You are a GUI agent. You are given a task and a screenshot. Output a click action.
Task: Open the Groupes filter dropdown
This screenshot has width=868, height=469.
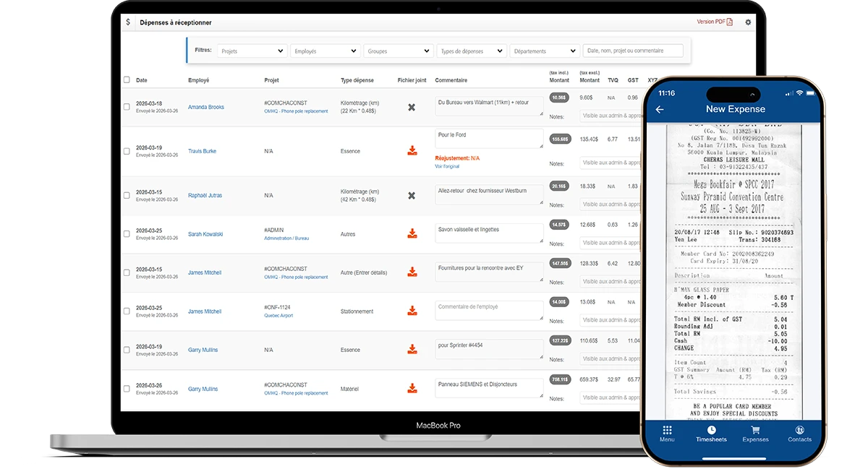click(x=398, y=51)
